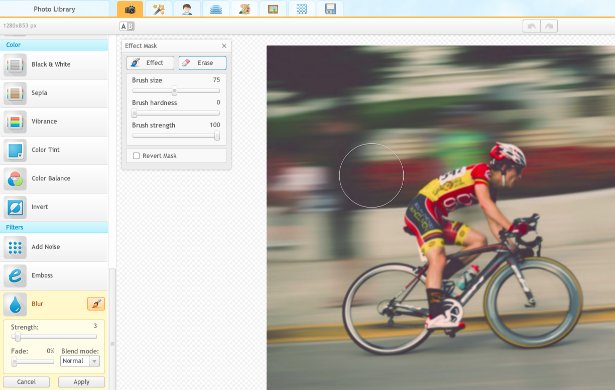
Task: Select the Color Tint effect icon
Action: click(15, 150)
